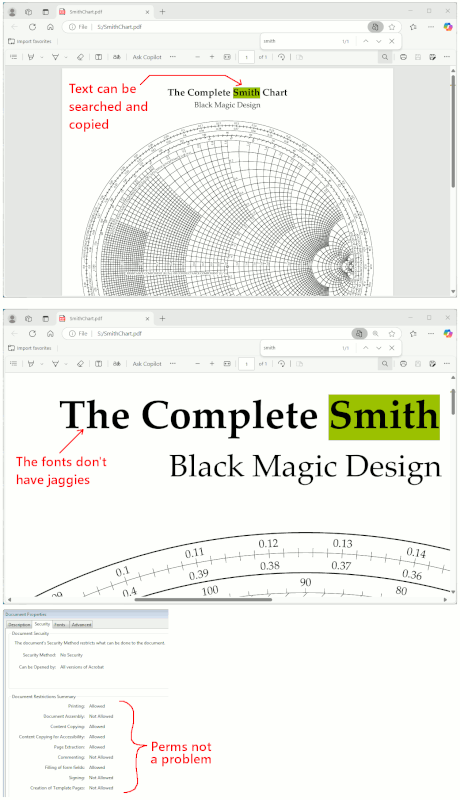
Task: Open table of contents in lower browser window
Action: pos(14,364)
